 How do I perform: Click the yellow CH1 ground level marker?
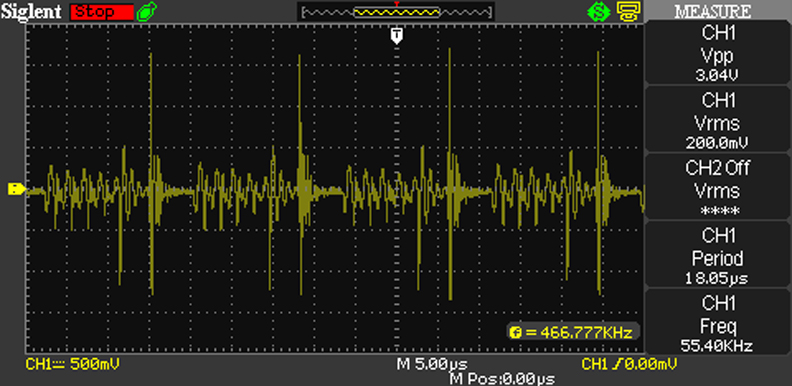tap(17, 189)
